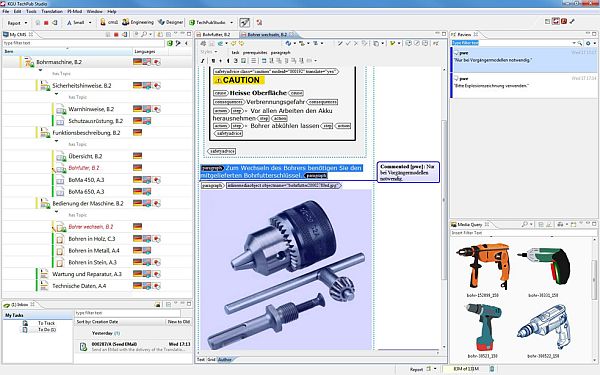
Task: Select the To Do task entry
Action: pyautogui.click(x=47, y=329)
